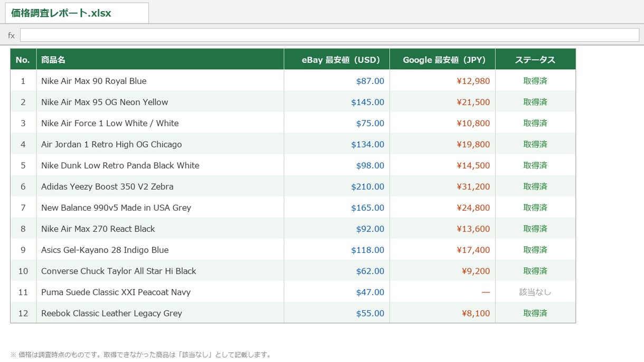Select 取得済 status in Nike Air Max 90 row

pos(535,81)
